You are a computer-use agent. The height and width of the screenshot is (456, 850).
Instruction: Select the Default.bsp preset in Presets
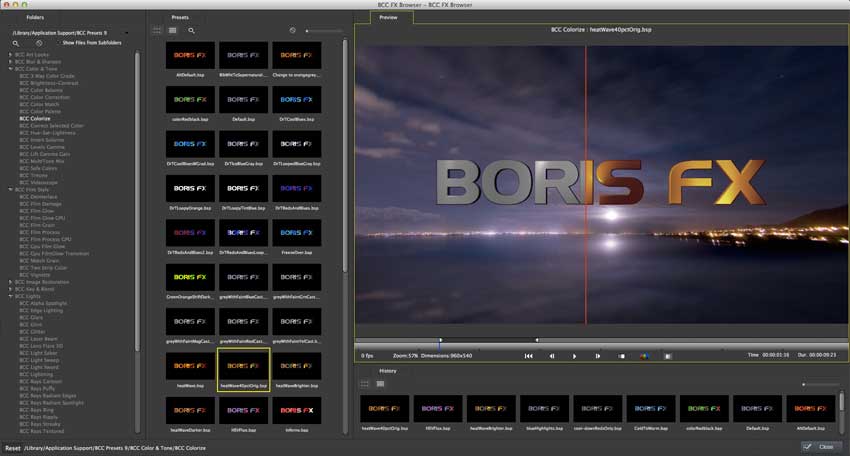[243, 100]
